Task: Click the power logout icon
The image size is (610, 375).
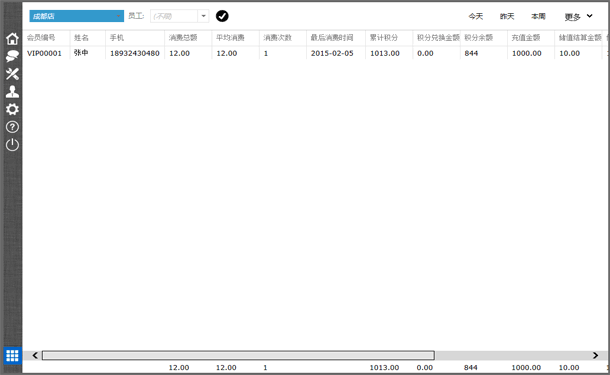Action: tap(12, 145)
